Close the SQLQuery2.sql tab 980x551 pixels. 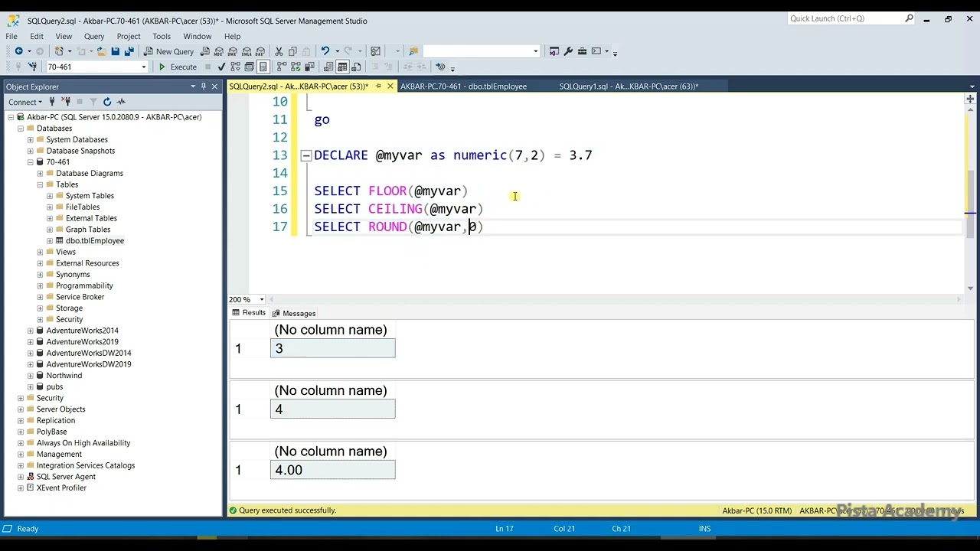[x=390, y=86]
